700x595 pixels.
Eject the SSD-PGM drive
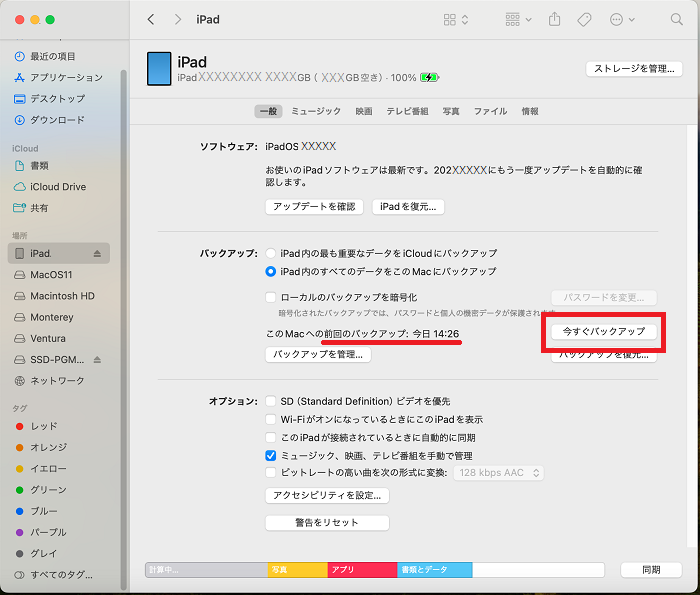[x=97, y=360]
